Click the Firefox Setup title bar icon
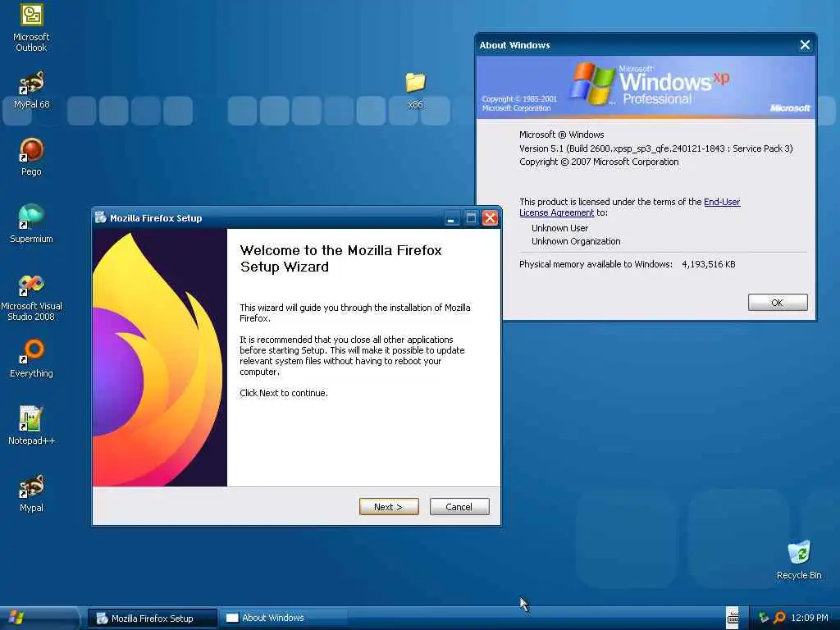 tap(101, 217)
